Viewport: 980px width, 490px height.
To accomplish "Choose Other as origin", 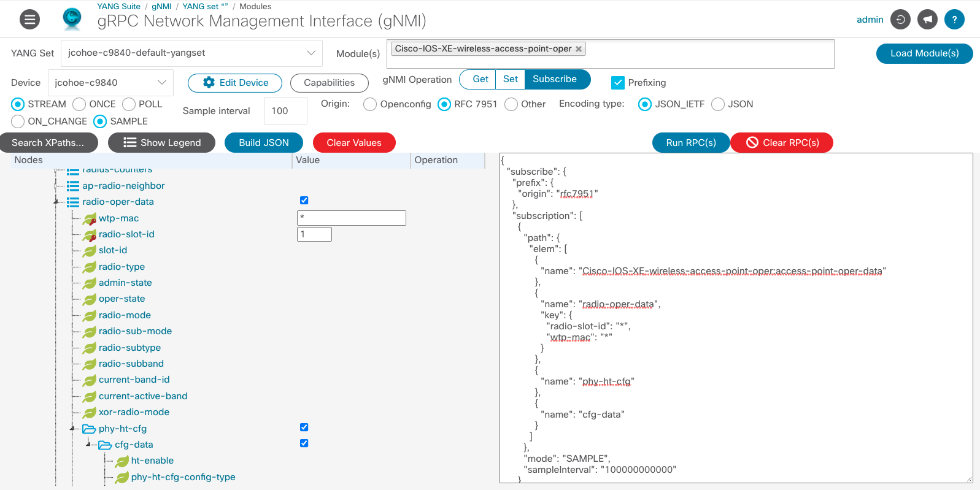I will pyautogui.click(x=511, y=104).
